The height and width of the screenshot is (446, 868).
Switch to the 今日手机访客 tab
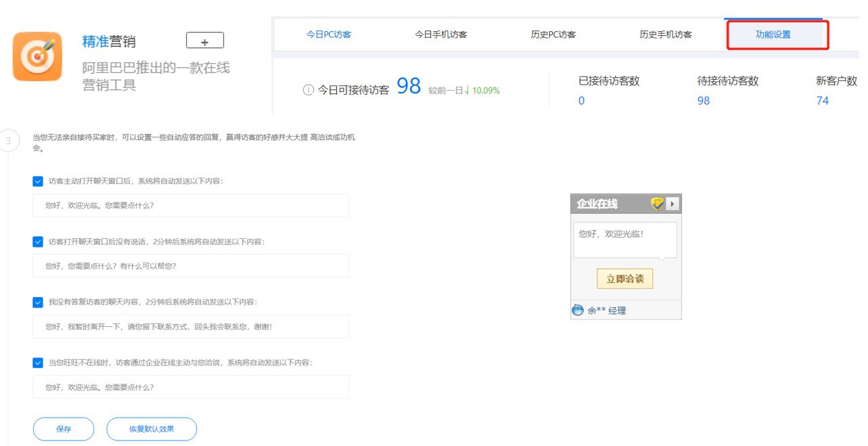(441, 35)
